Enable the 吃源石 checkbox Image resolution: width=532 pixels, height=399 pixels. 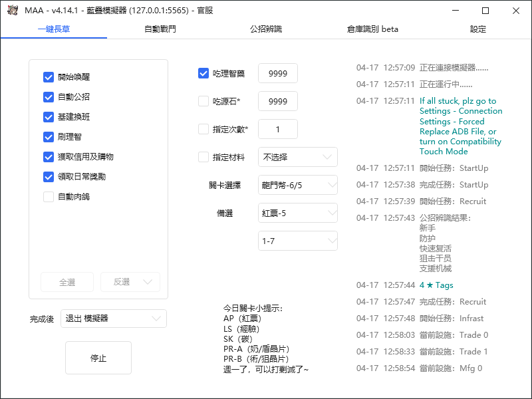pyautogui.click(x=203, y=101)
